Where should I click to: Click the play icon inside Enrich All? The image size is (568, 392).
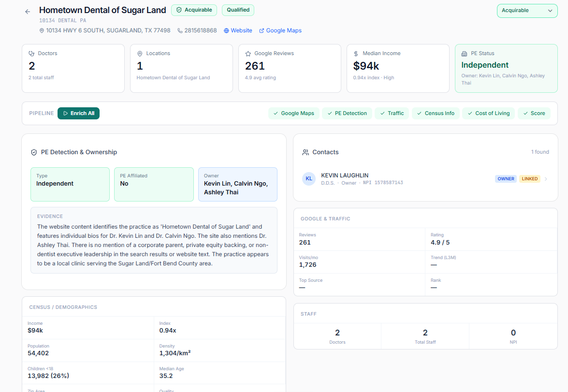[x=66, y=114]
